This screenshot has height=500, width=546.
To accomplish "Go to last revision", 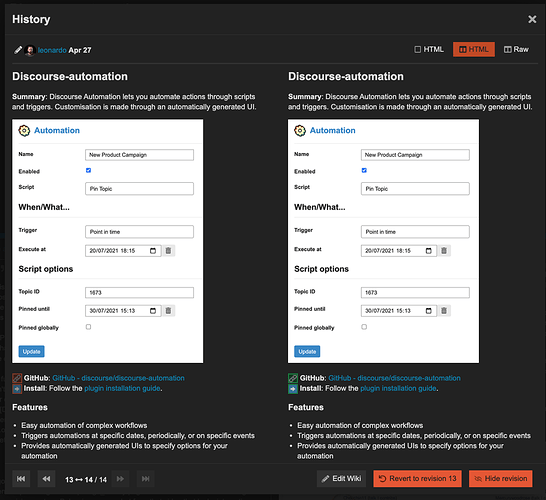I will point(146,479).
